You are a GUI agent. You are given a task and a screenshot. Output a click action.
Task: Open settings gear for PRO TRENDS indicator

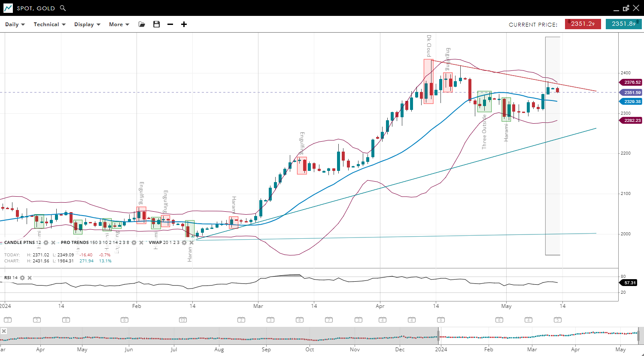click(x=134, y=243)
